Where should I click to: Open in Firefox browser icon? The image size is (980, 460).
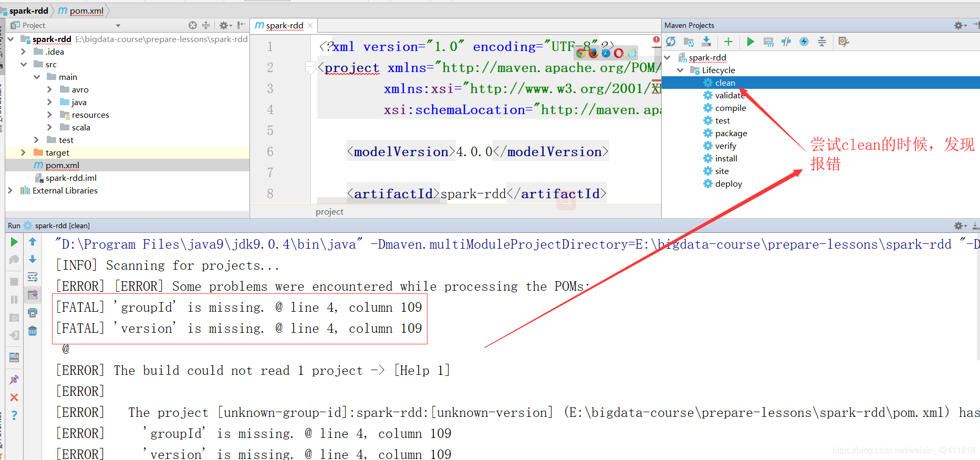593,53
